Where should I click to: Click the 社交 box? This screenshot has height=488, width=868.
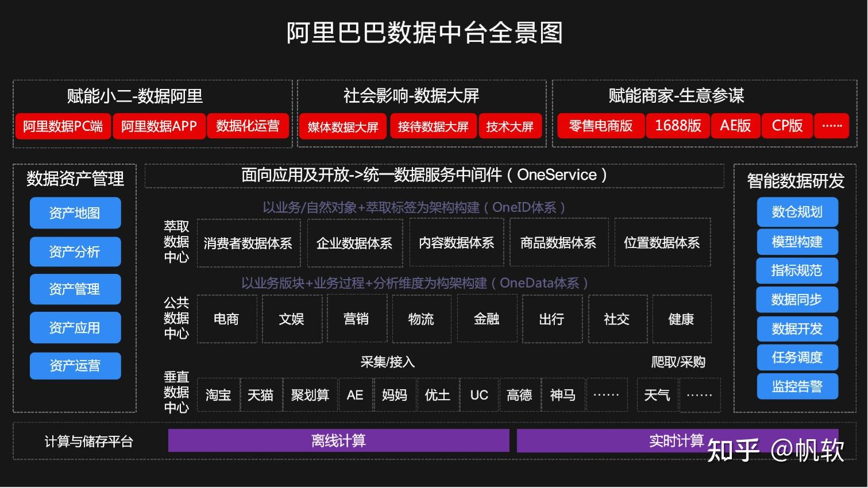pos(618,319)
